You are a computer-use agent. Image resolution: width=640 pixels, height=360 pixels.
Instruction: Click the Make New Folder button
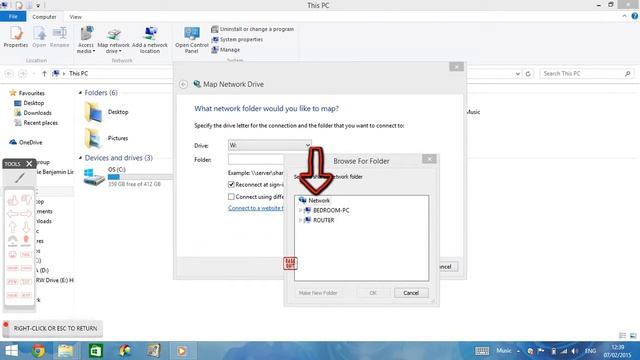click(x=318, y=293)
